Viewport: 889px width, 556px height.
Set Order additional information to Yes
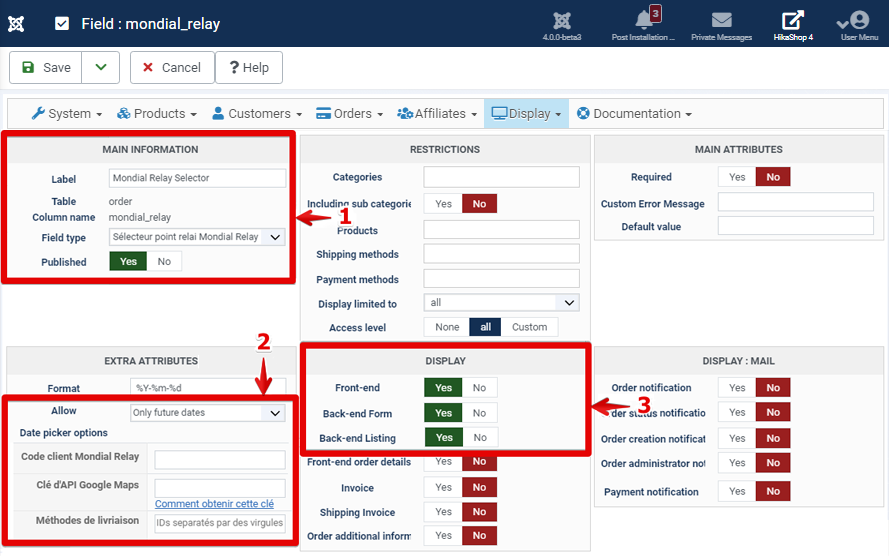pyautogui.click(x=443, y=536)
